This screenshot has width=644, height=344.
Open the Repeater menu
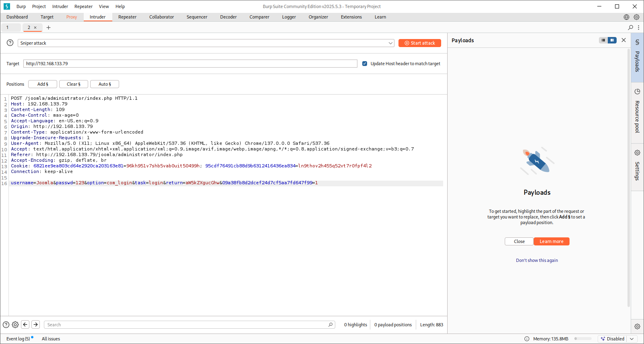pos(83,6)
